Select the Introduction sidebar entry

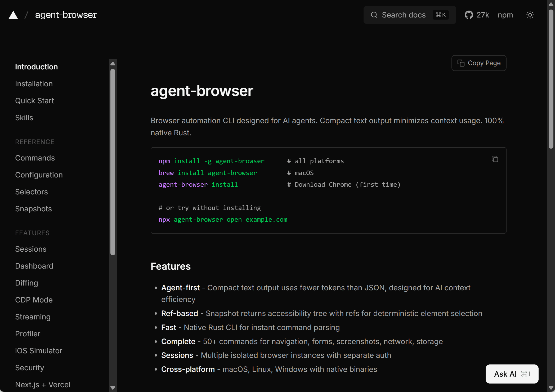[36, 67]
